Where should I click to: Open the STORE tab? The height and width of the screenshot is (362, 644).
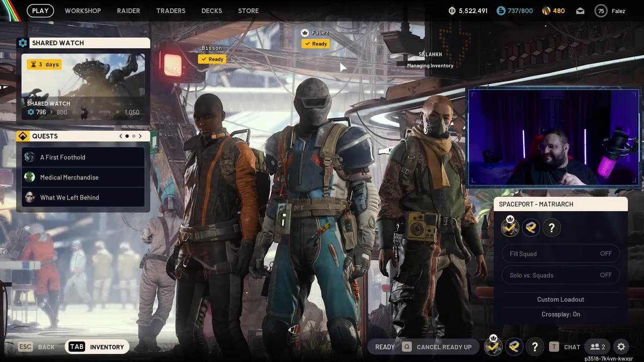click(x=248, y=11)
